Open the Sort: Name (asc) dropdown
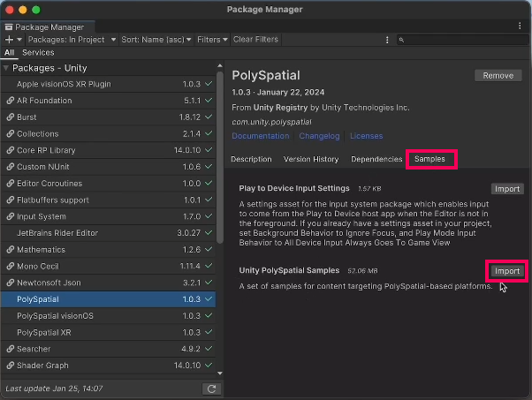532x400 pixels. coord(156,40)
